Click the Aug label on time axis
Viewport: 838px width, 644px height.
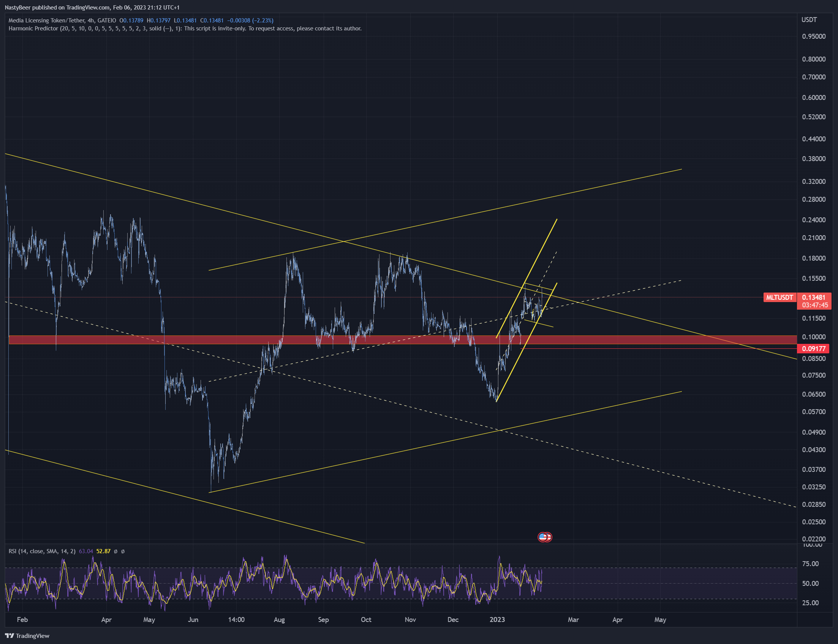click(x=279, y=619)
